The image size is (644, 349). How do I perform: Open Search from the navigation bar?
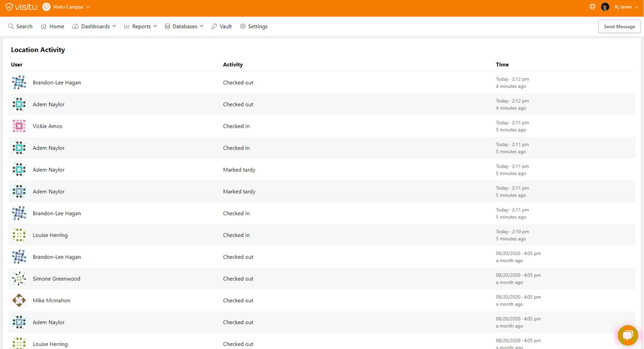point(20,27)
